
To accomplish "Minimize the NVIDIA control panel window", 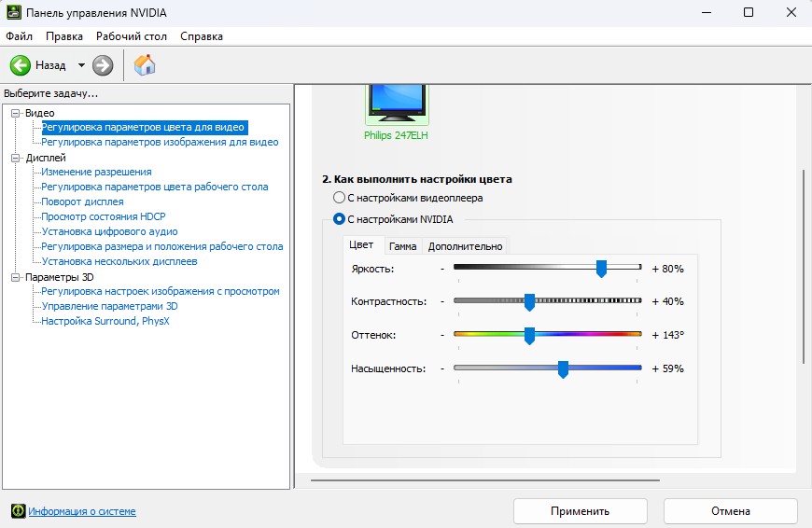I will 707,12.
